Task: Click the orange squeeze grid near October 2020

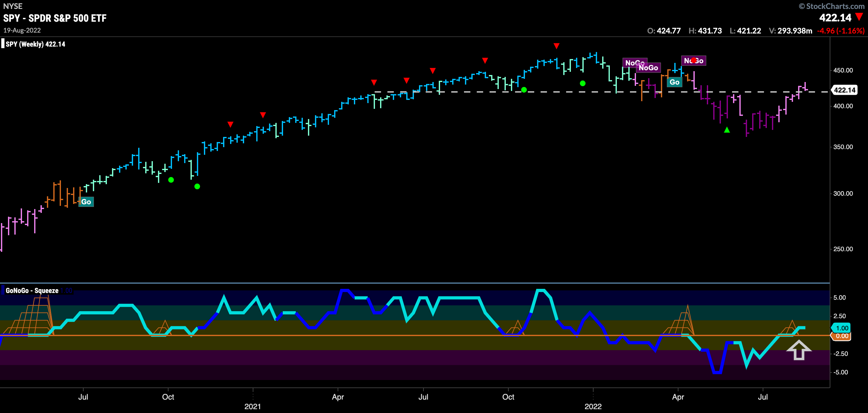Action: tap(161, 328)
